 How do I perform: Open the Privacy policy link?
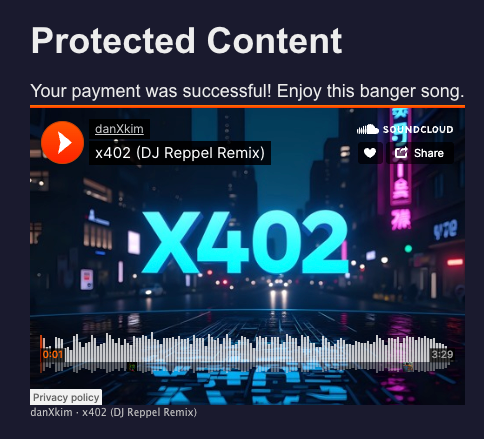pyautogui.click(x=66, y=397)
